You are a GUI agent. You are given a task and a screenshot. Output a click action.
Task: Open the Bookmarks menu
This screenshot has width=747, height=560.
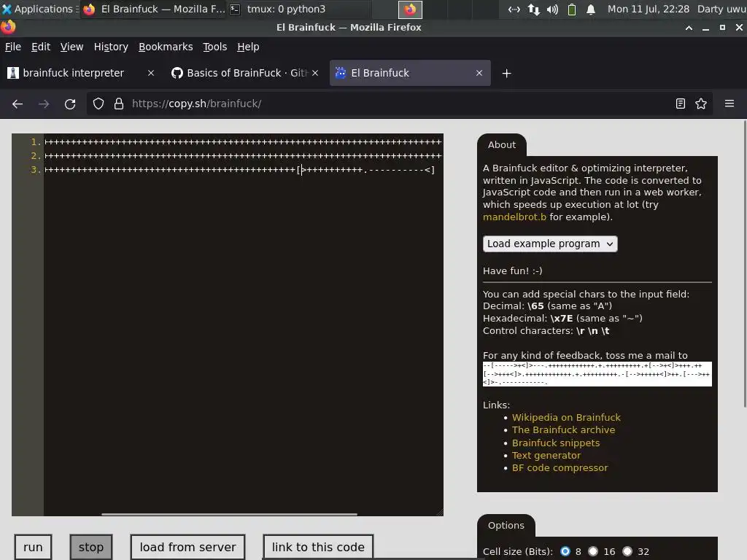[166, 47]
